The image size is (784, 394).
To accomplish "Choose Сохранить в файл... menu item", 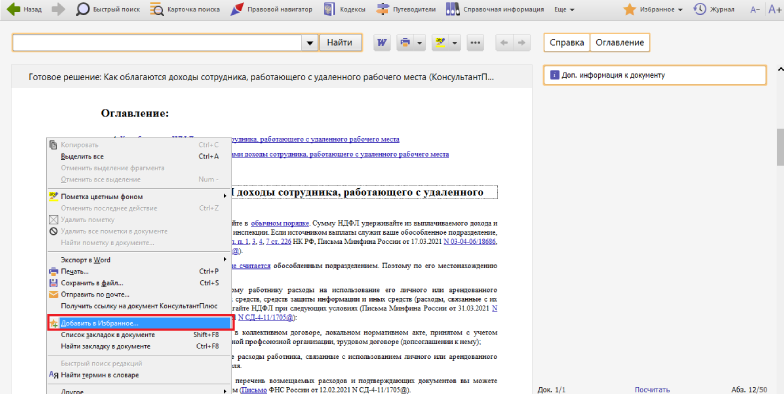I will pyautogui.click(x=139, y=283).
